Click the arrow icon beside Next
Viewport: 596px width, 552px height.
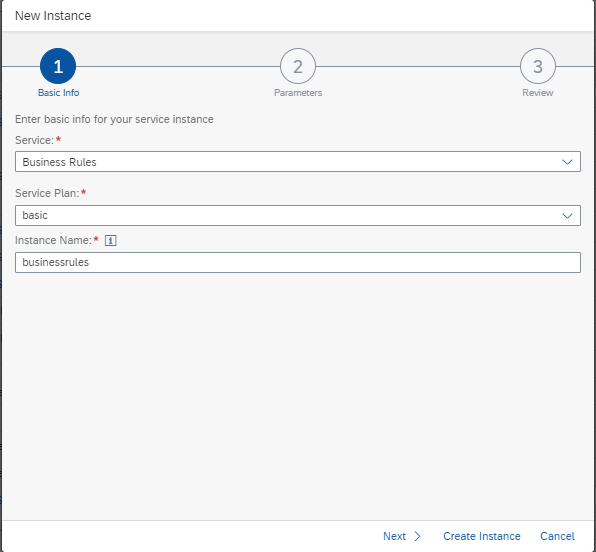pyautogui.click(x=417, y=536)
